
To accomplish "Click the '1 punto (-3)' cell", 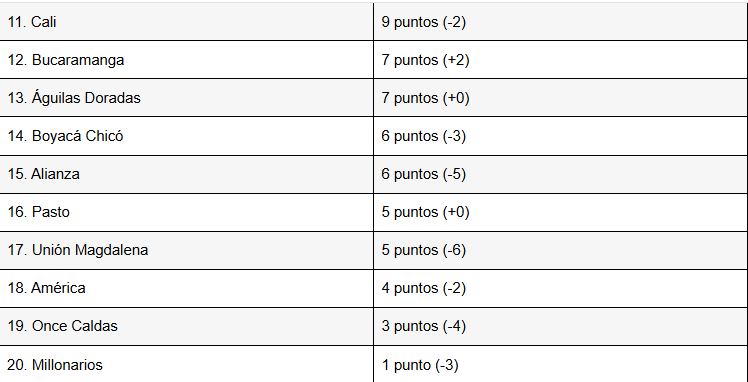I will coord(561,364).
